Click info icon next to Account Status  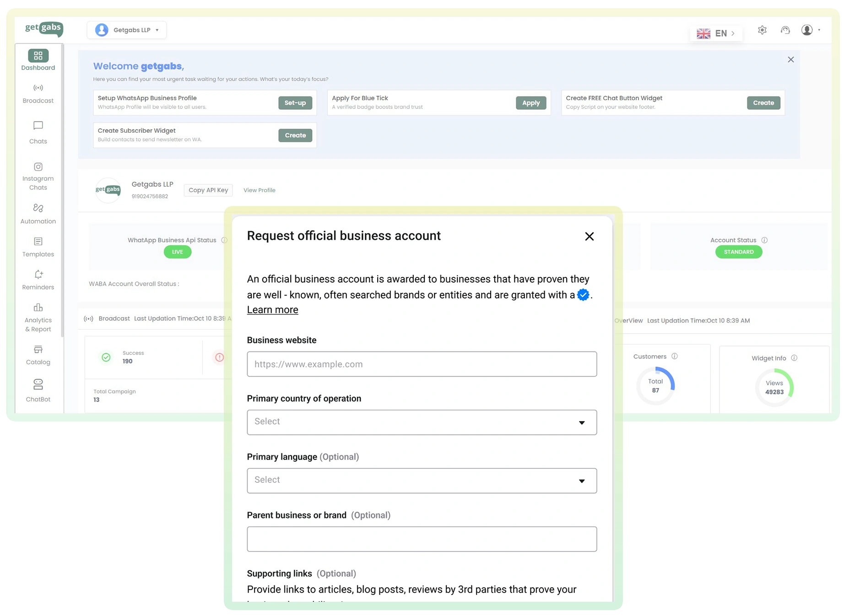click(x=764, y=240)
